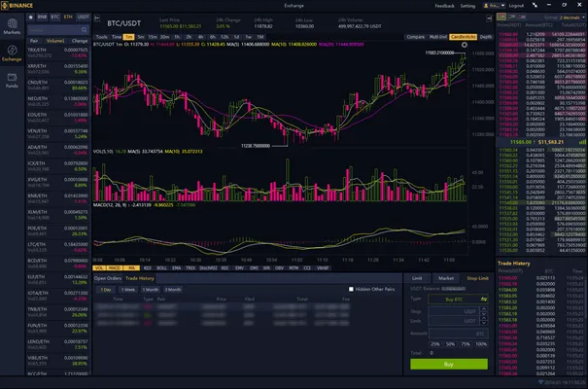Switch to the BNB market tab
This screenshot has width=588, height=389.
point(42,17)
